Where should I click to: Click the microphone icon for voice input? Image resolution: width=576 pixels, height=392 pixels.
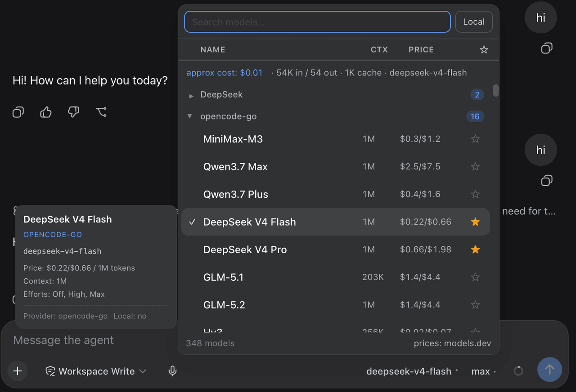point(172,371)
